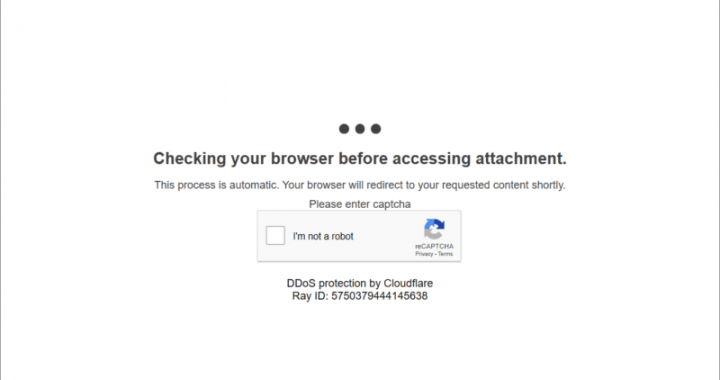The image size is (720, 380).
Task: Click the "Ray ID:" label
Action: (310, 296)
